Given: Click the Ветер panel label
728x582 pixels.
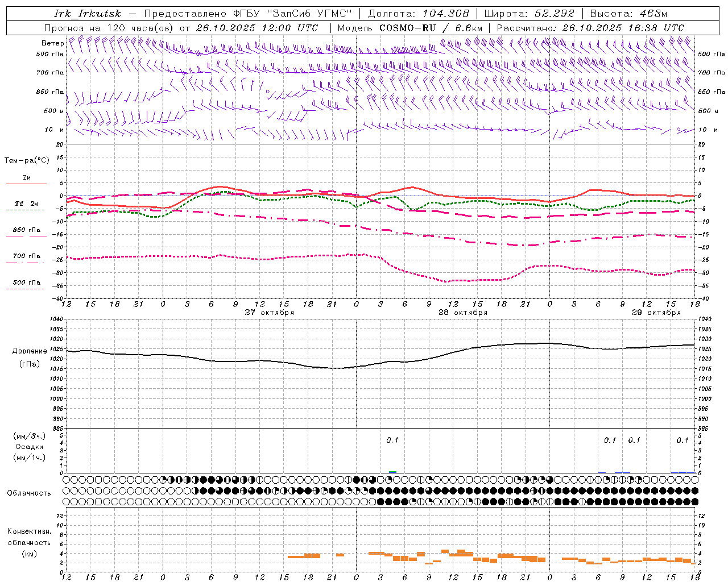Looking at the screenshot, I should [53, 43].
